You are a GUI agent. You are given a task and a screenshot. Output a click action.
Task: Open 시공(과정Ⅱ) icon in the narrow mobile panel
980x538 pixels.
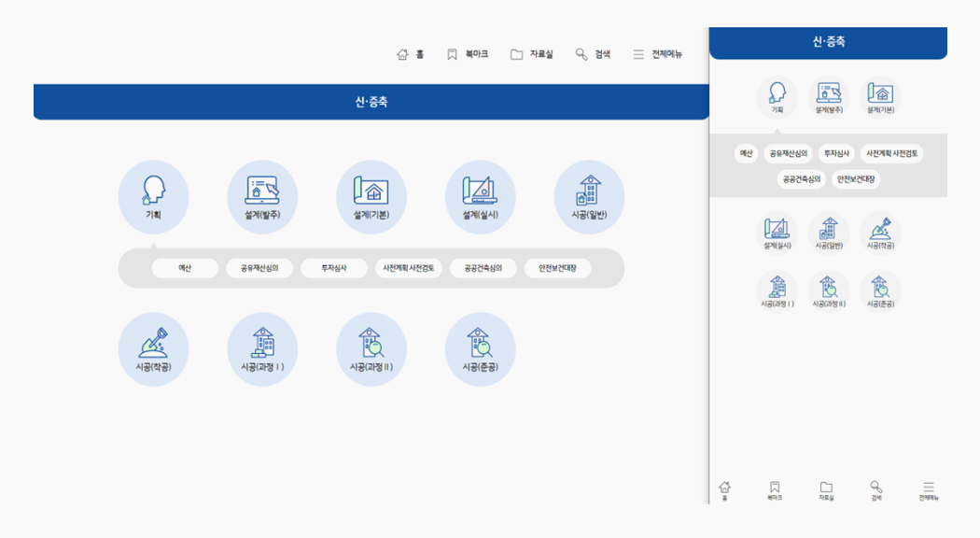829,290
